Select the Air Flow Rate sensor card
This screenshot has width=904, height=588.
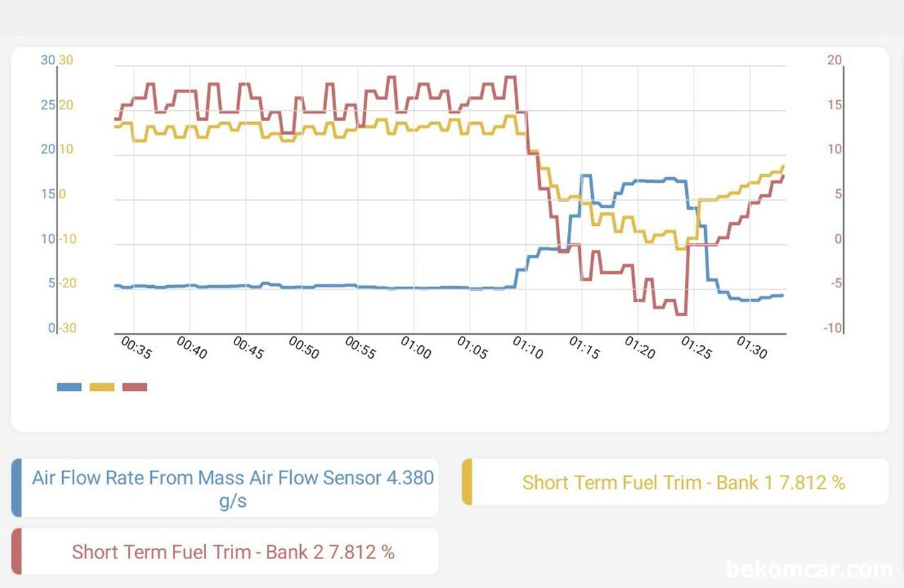click(225, 488)
